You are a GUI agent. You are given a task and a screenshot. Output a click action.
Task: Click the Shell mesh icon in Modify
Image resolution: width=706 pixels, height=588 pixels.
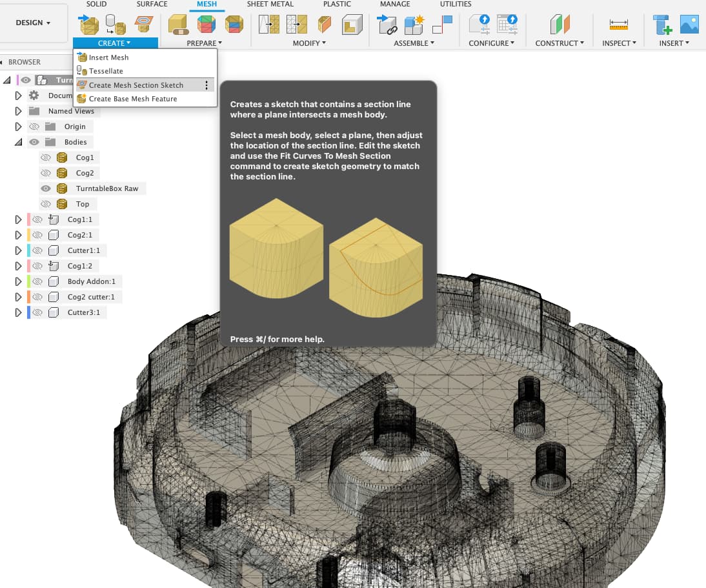point(352,25)
